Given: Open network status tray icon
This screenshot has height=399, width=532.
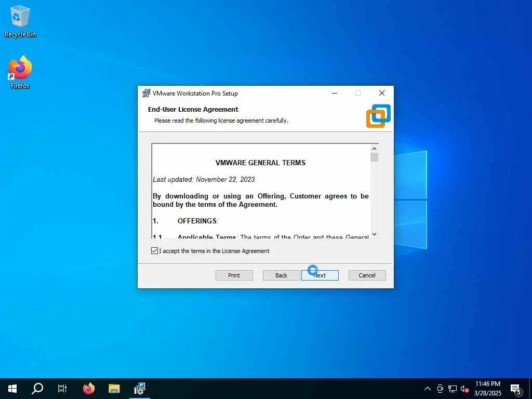Looking at the screenshot, I should (x=453, y=389).
